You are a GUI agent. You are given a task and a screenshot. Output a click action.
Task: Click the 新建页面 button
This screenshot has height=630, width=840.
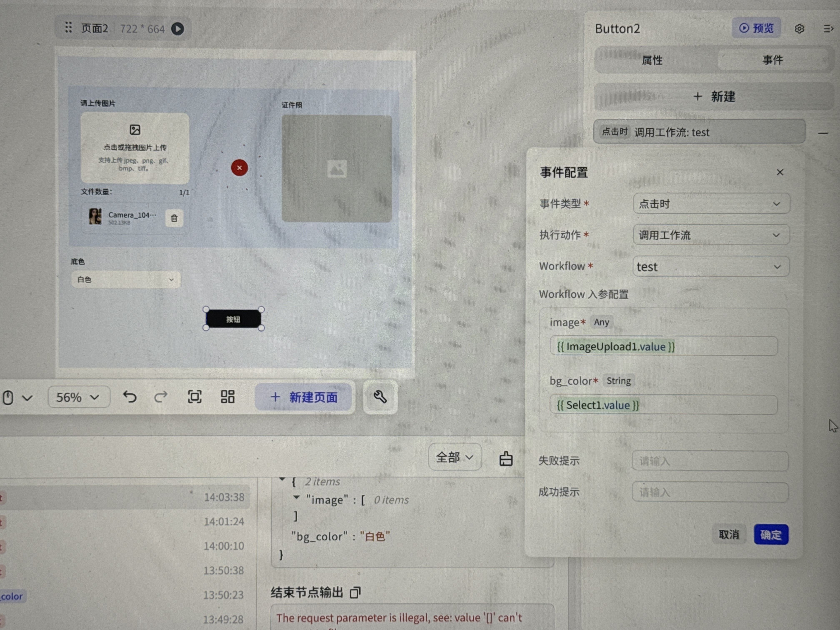(303, 397)
